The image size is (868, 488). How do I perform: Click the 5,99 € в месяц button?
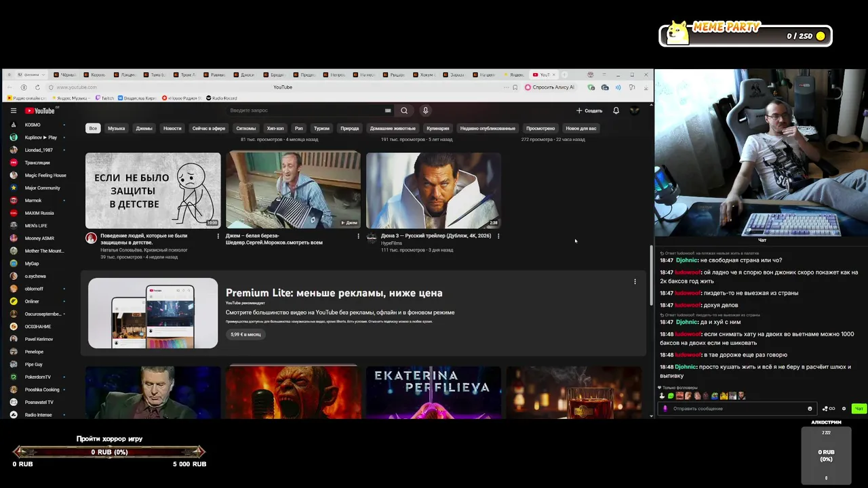pyautogui.click(x=245, y=334)
